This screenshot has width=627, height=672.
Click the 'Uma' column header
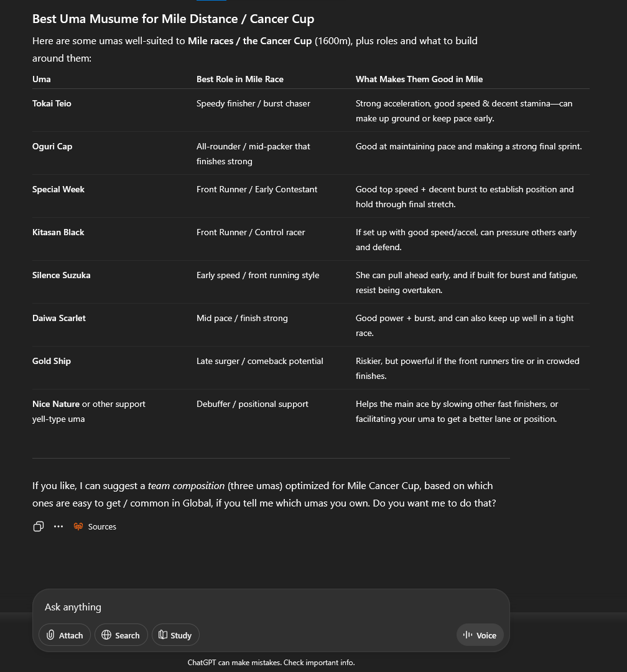[42, 79]
